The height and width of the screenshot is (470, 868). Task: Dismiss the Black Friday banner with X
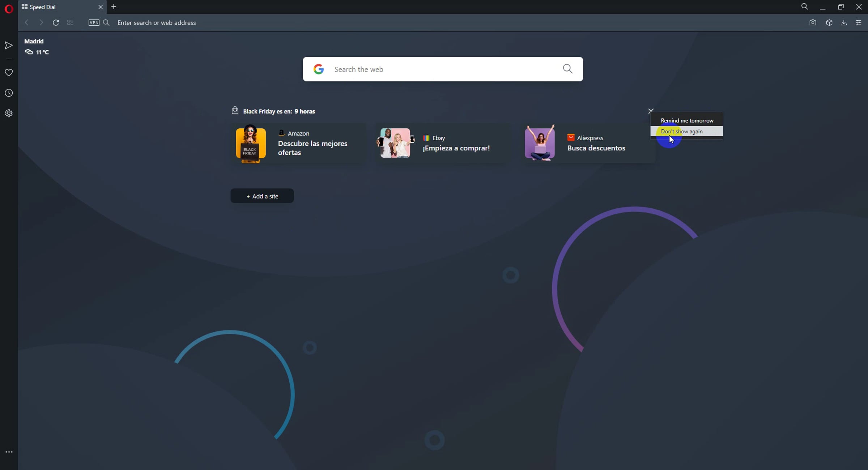click(651, 111)
